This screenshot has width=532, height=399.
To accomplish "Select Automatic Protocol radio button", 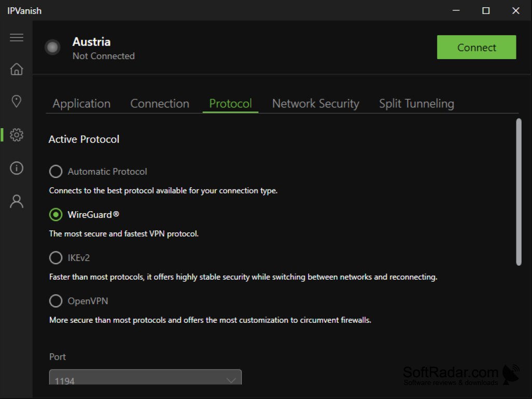I will tap(56, 171).
